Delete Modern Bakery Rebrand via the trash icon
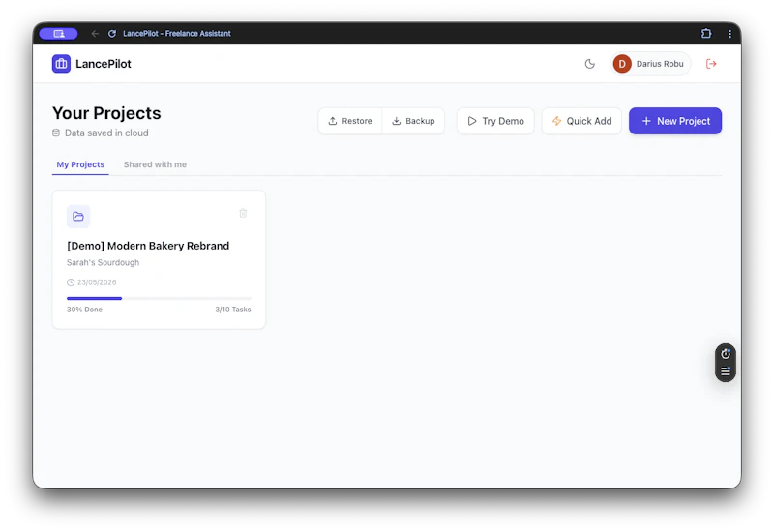The width and height of the screenshot is (774, 532). pos(243,213)
